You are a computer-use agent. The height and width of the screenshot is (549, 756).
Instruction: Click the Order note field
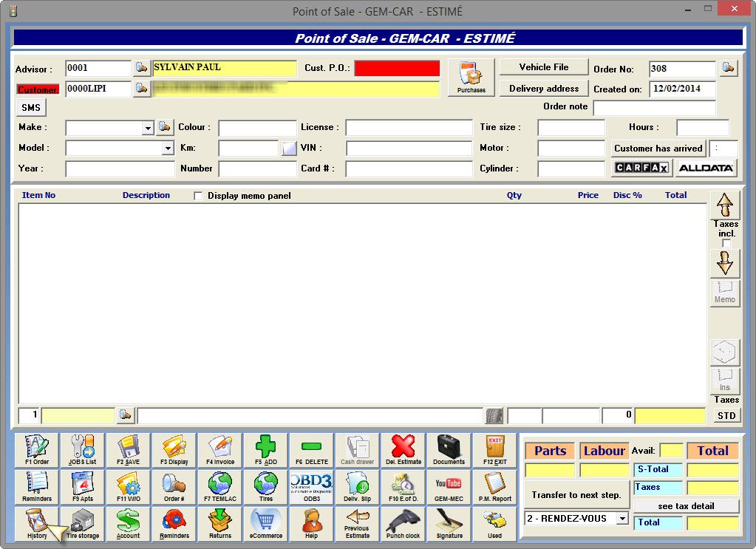pyautogui.click(x=654, y=107)
